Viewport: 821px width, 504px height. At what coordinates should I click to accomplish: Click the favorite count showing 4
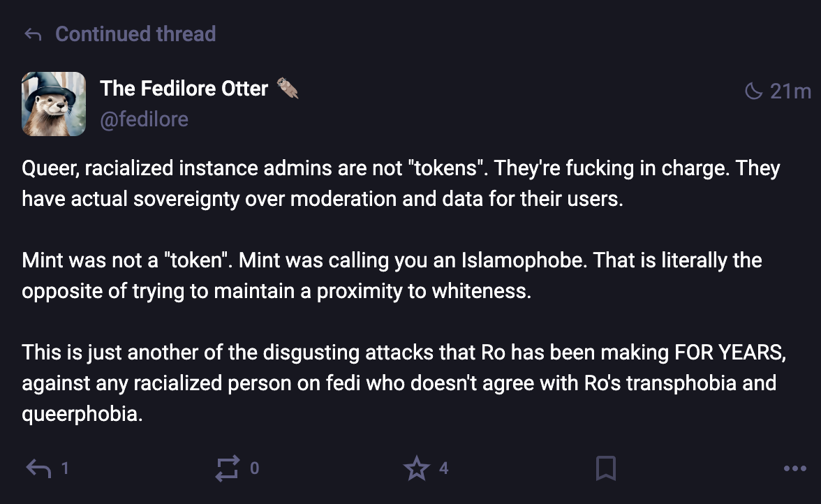pos(443,468)
